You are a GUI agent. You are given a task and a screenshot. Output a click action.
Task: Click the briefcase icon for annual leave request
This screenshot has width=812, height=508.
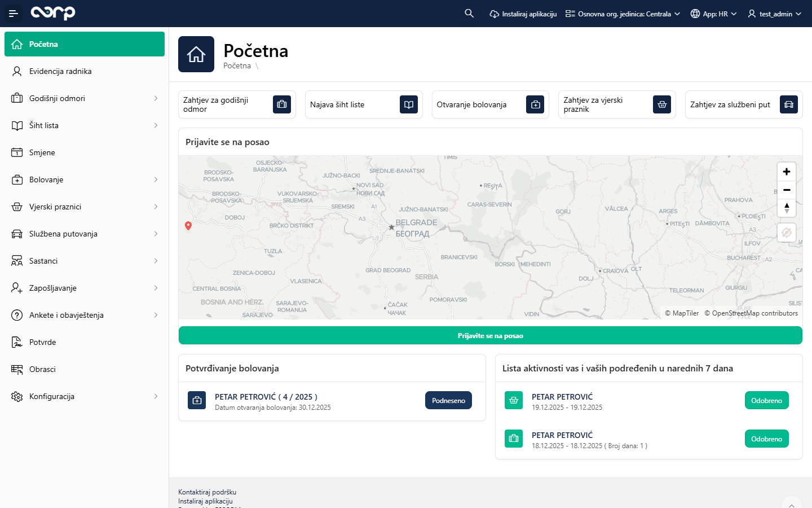point(282,104)
